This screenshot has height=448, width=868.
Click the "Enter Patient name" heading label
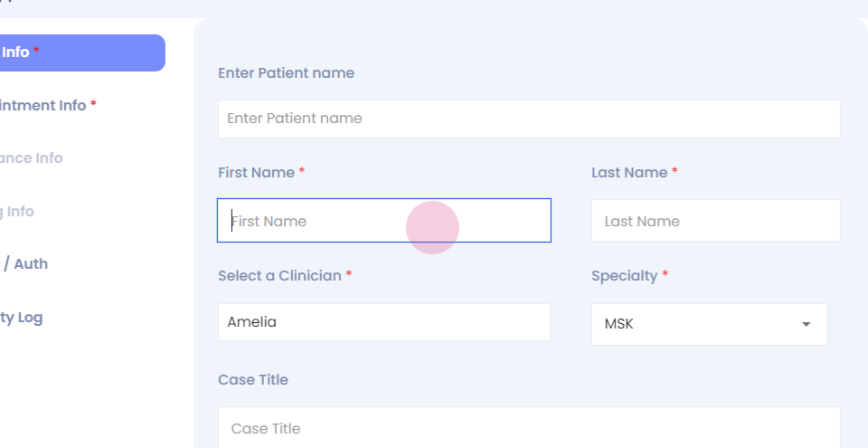pyautogui.click(x=286, y=72)
